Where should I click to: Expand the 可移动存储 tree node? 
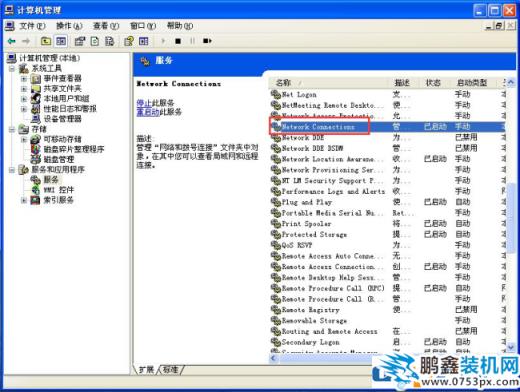[24, 139]
